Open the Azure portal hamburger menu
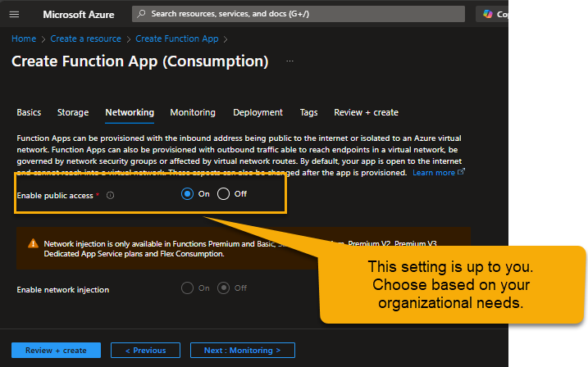588x367 pixels. pyautogui.click(x=14, y=14)
